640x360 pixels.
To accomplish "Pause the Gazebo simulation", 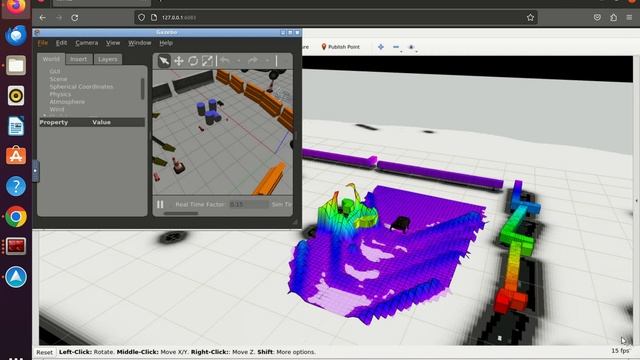I will pyautogui.click(x=160, y=204).
